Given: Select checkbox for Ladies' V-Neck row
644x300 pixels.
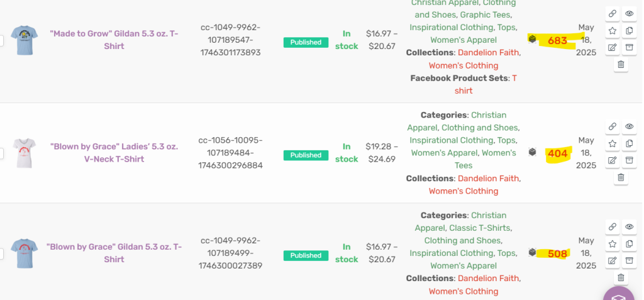Looking at the screenshot, I should [1, 153].
